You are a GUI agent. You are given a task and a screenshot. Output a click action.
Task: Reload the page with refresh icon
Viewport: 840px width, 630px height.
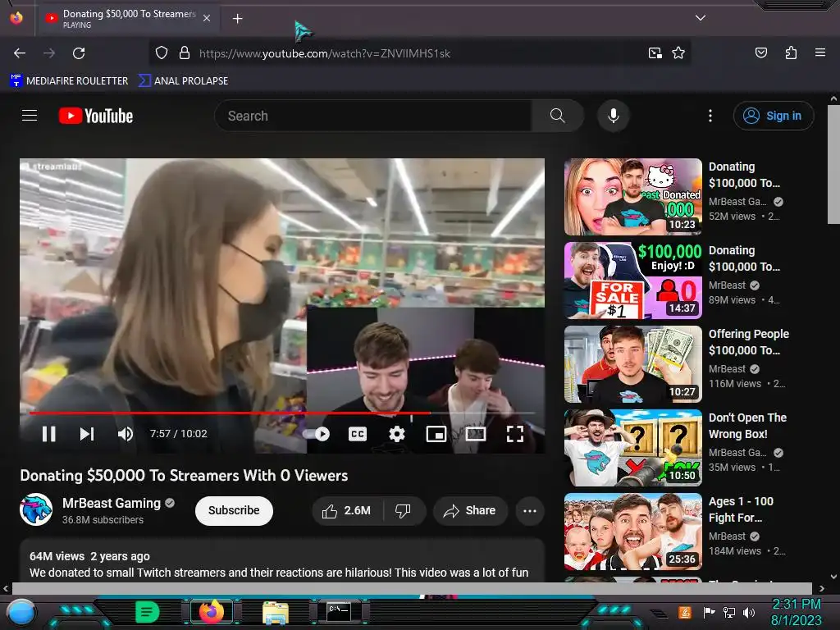[x=79, y=53]
